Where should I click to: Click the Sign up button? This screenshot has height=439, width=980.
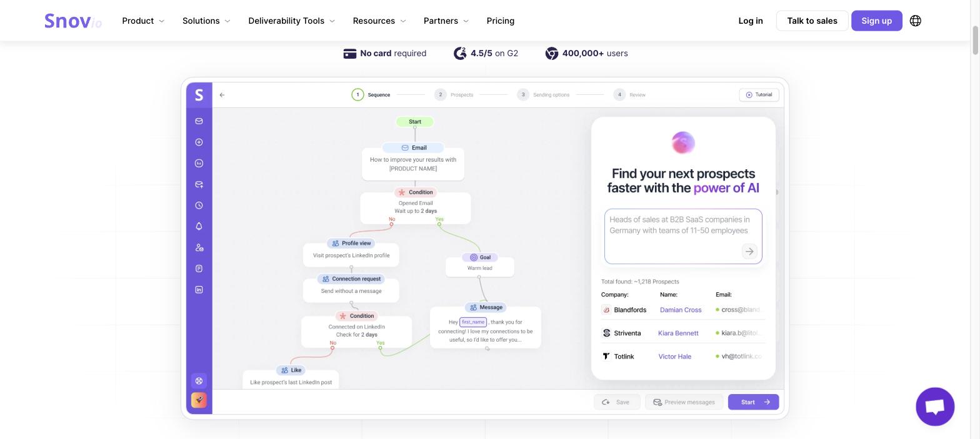[876, 21]
